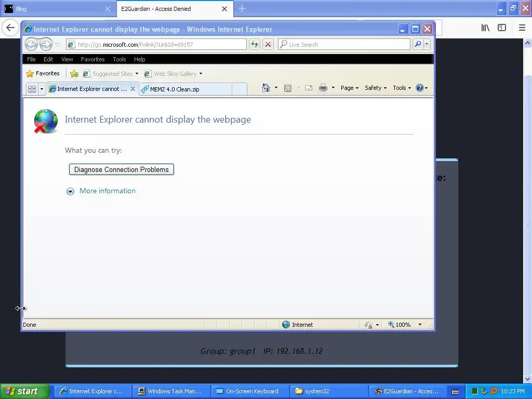Switch to On-Screen Keyboard taskbar item
Screen dimensions: 532x399
point(249,391)
